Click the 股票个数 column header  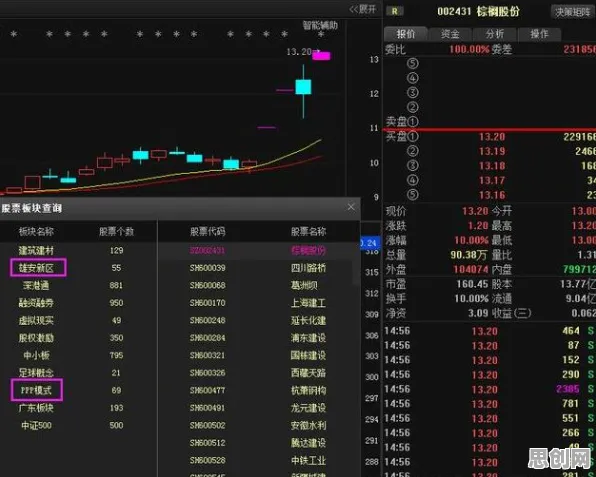(x=116, y=231)
